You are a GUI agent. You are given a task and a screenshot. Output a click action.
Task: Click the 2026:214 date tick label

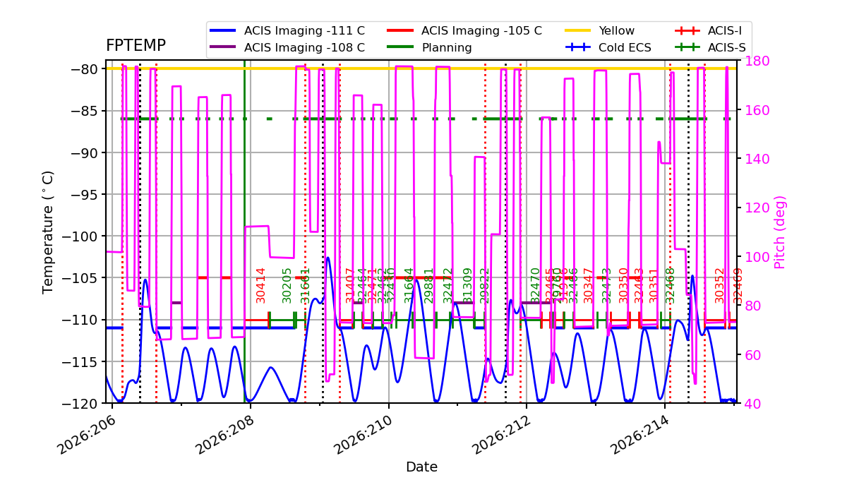coord(640,433)
